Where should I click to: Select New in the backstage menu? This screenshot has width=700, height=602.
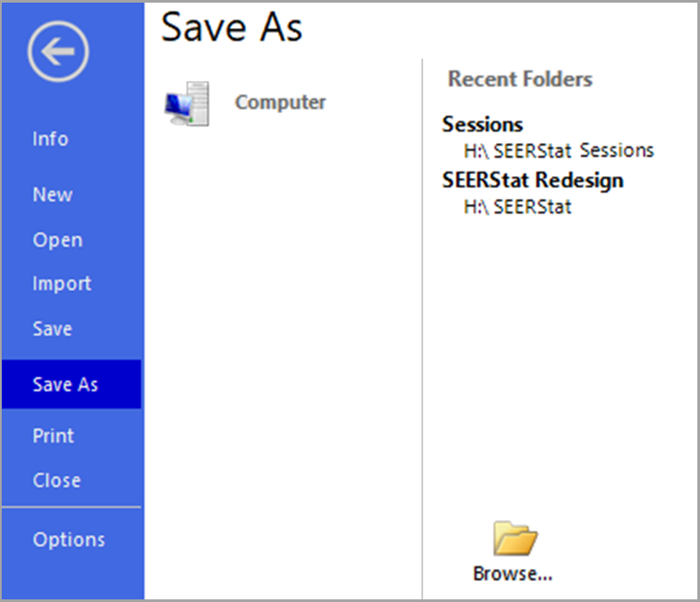(x=52, y=194)
